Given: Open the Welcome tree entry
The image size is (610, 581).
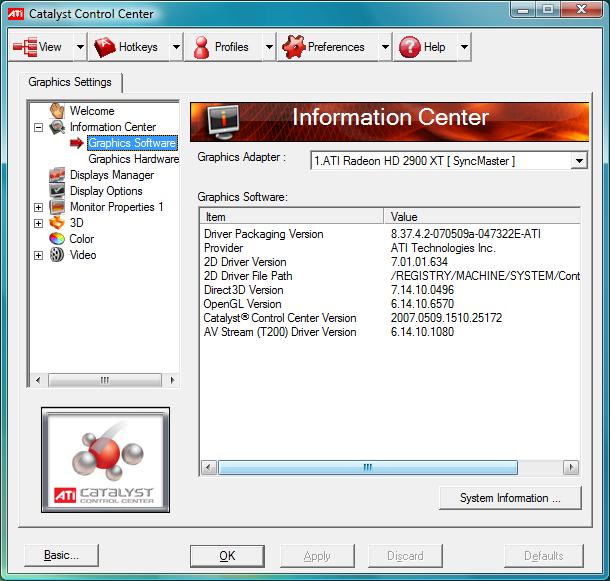Looking at the screenshot, I should pyautogui.click(x=92, y=111).
